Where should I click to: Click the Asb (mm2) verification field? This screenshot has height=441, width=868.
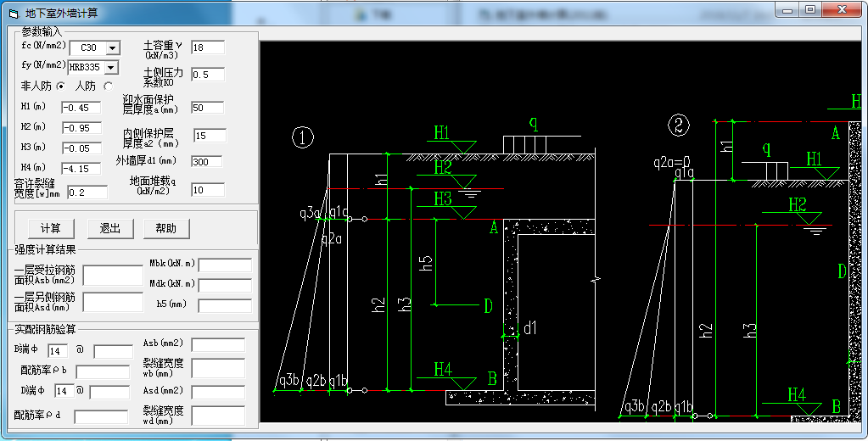218,344
